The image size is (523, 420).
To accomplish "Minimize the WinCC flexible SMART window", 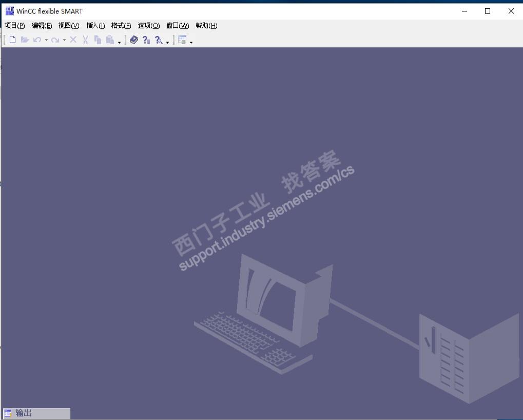I will (x=464, y=11).
